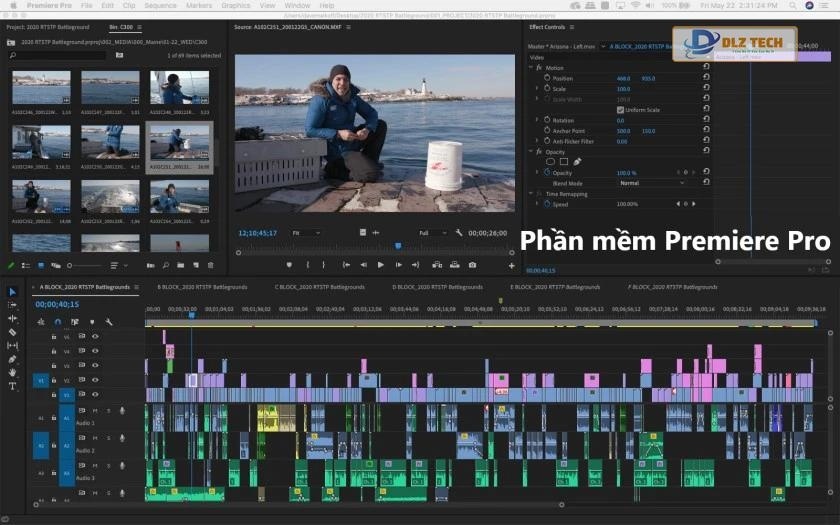Viewport: 840px width, 525px height.
Task: Open the Full playback resolution dropdown
Action: click(x=433, y=233)
